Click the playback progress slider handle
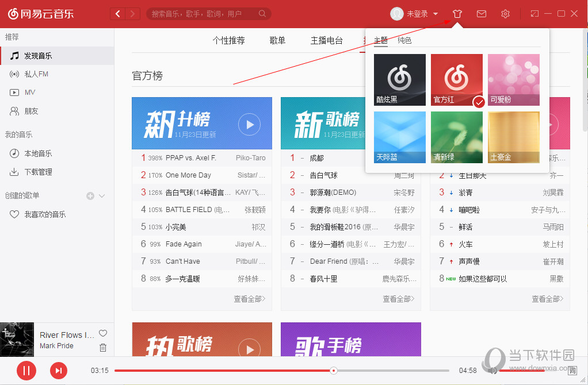588x385 pixels. (x=333, y=371)
